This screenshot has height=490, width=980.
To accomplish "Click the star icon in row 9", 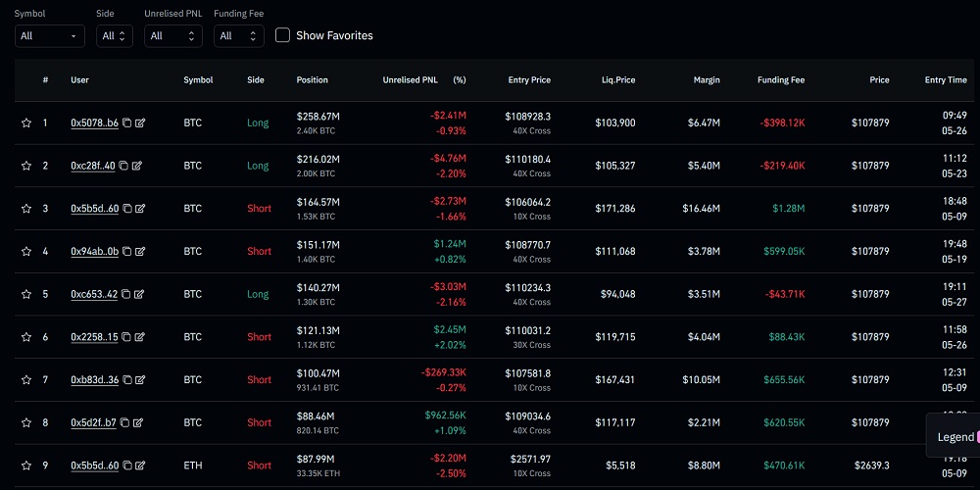I will pyautogui.click(x=26, y=465).
